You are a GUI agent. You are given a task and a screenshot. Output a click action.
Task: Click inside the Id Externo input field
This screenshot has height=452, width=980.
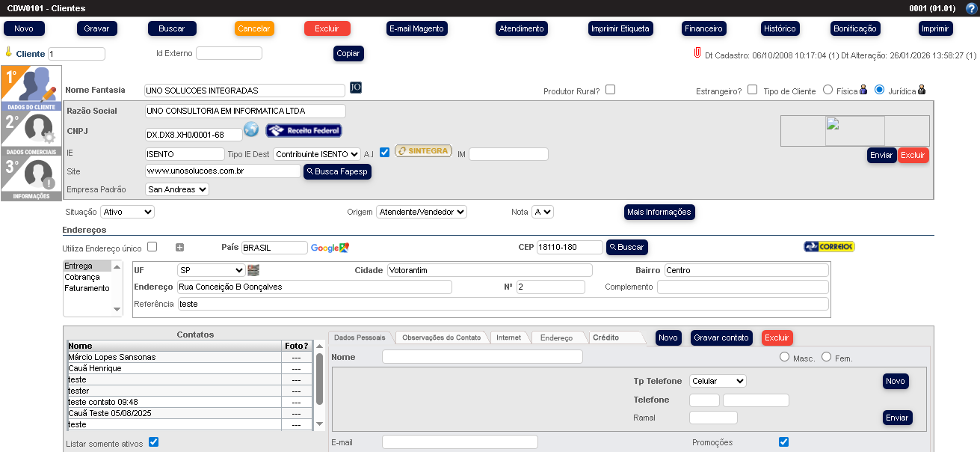[229, 53]
